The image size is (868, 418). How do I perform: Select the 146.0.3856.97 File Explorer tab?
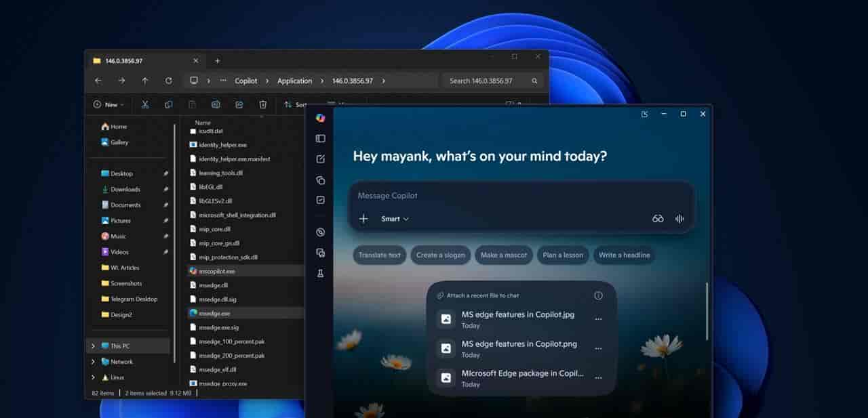[x=145, y=60]
